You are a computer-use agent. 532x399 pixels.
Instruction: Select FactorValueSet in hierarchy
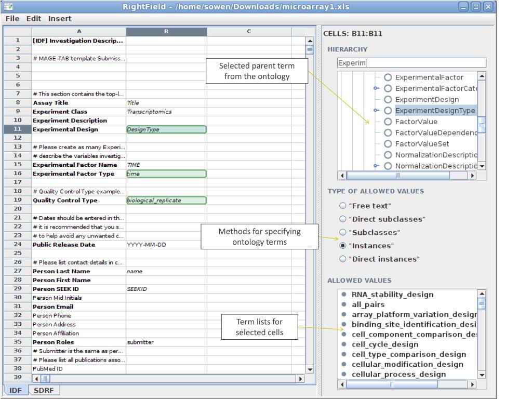click(422, 144)
